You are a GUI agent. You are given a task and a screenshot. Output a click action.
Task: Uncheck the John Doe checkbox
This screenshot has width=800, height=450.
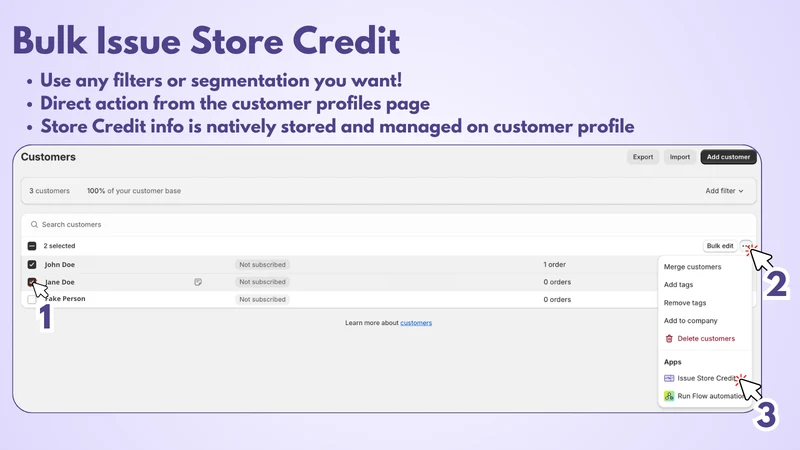(x=32, y=264)
